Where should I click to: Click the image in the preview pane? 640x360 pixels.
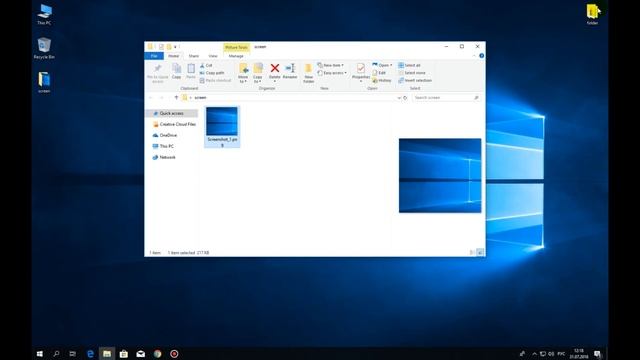(440, 176)
